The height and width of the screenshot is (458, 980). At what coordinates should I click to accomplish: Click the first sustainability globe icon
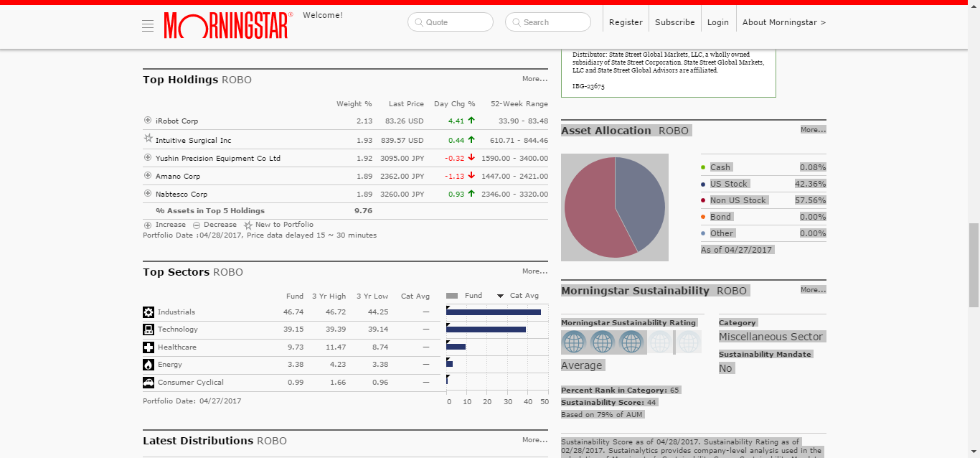574,342
